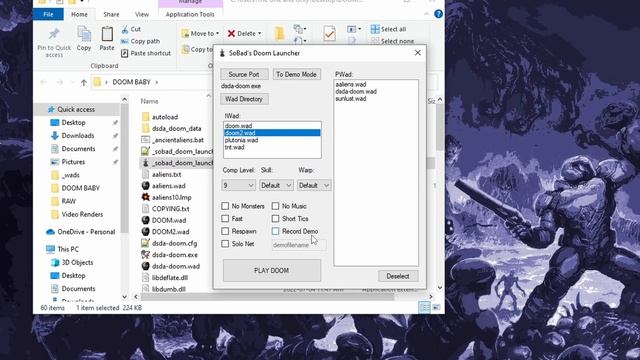Enable the Record Demo checkbox
640x360 pixels.
point(276,231)
